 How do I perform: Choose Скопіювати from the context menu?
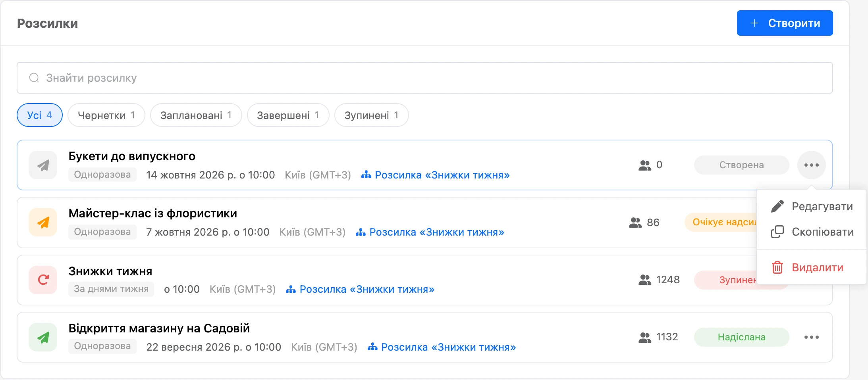812,232
